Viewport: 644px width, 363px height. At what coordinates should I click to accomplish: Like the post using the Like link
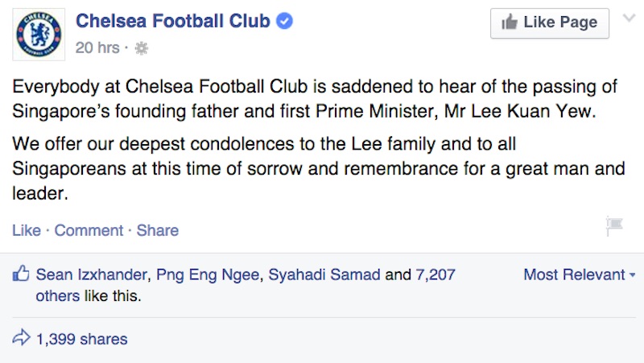[x=27, y=230]
